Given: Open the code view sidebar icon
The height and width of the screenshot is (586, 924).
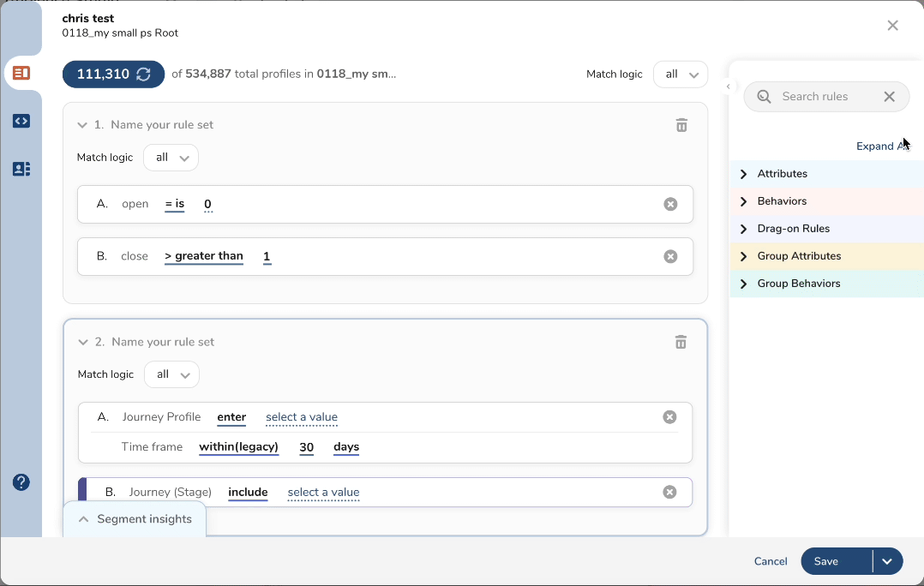Looking at the screenshot, I should [x=21, y=121].
